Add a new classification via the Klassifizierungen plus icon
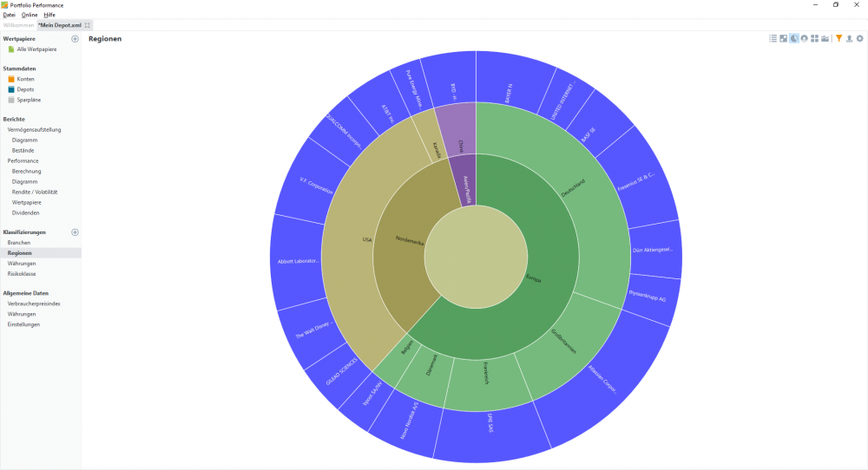Viewport: 868px width, 470px height. [x=75, y=232]
